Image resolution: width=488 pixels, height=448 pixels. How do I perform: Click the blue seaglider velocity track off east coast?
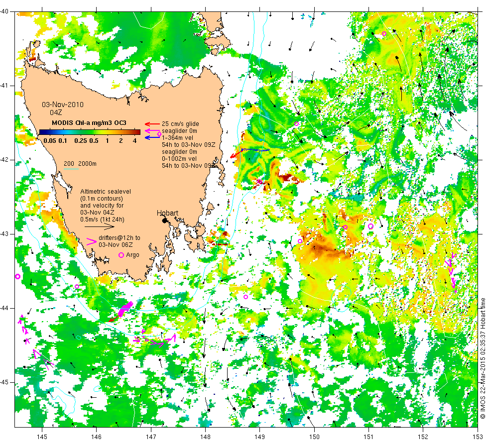(x=255, y=150)
